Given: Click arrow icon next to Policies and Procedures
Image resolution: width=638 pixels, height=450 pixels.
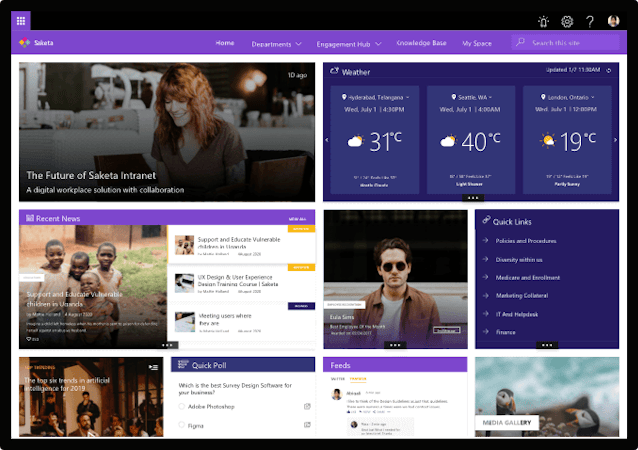Looking at the screenshot, I should click(x=485, y=240).
